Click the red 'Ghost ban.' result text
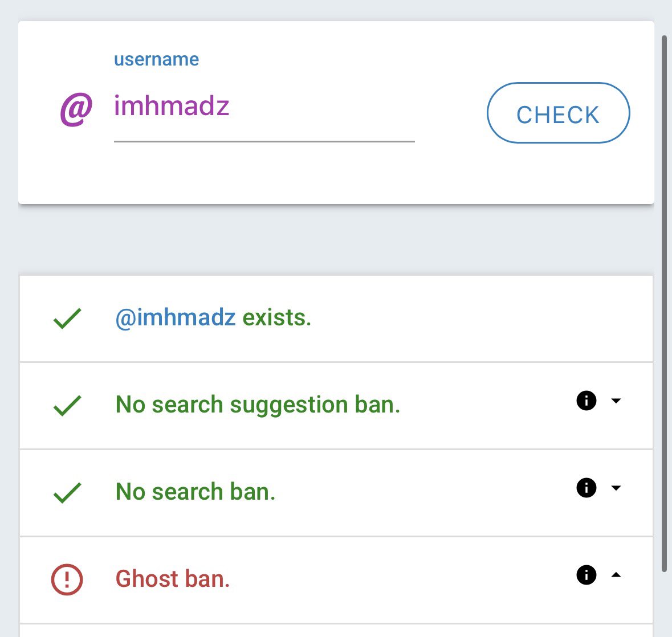This screenshot has width=672, height=637. coord(173,579)
